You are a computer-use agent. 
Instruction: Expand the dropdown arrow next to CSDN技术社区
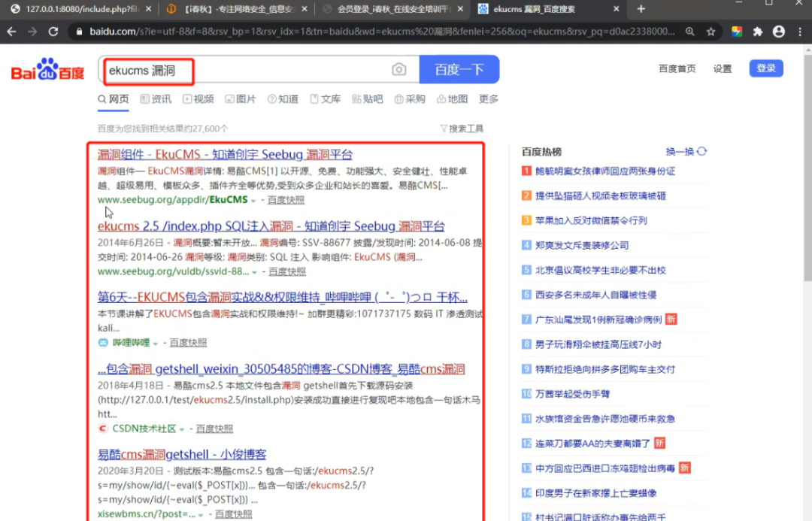[182, 429]
